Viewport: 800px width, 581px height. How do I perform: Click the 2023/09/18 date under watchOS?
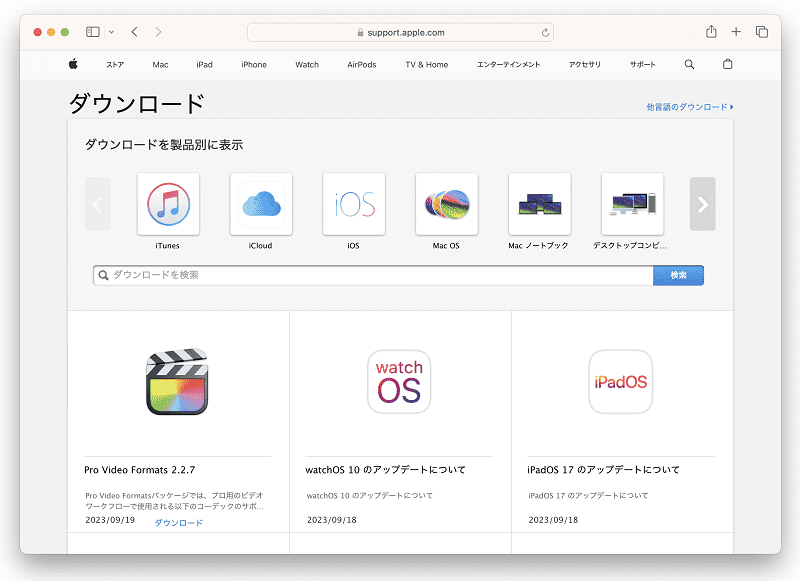point(332,520)
